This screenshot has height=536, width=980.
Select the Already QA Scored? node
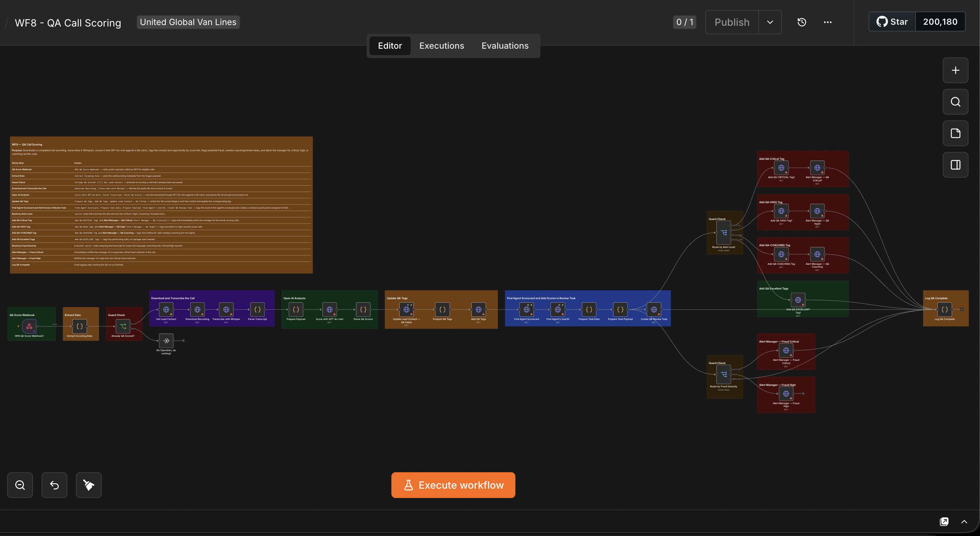(123, 326)
